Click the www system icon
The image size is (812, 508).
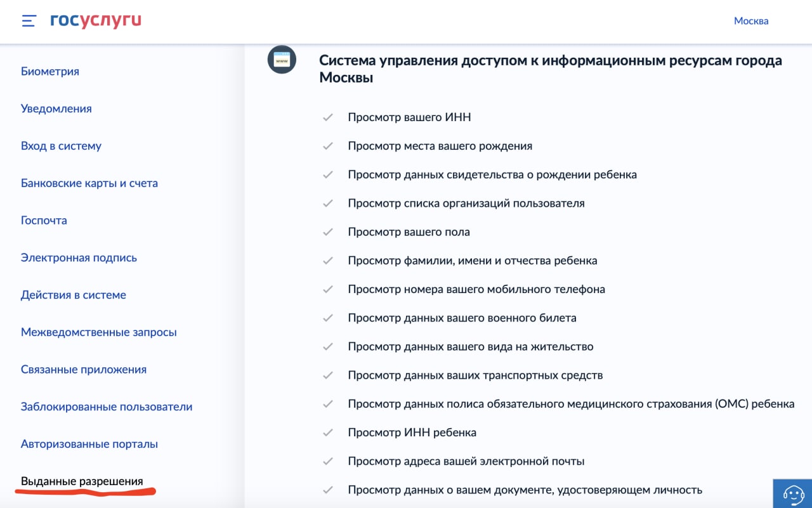(282, 60)
